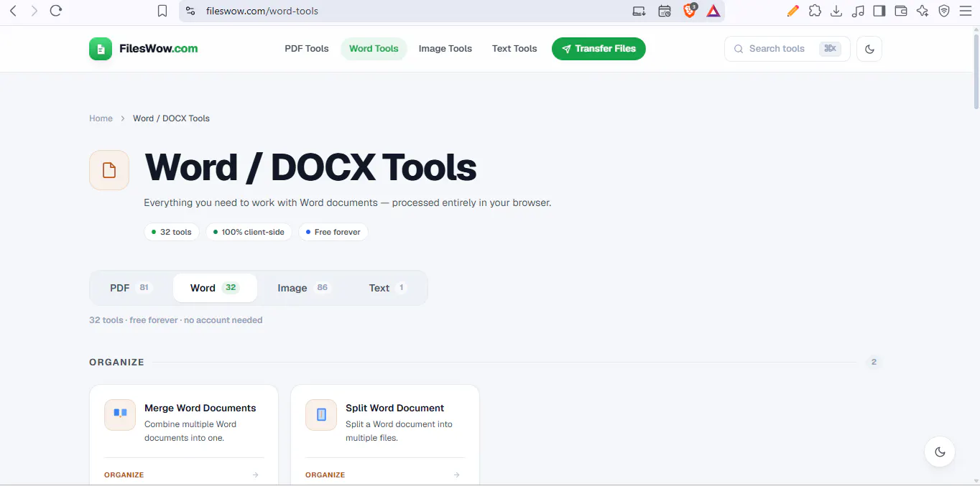This screenshot has height=486, width=980.
Task: Click the 32 tools badge
Action: (172, 232)
